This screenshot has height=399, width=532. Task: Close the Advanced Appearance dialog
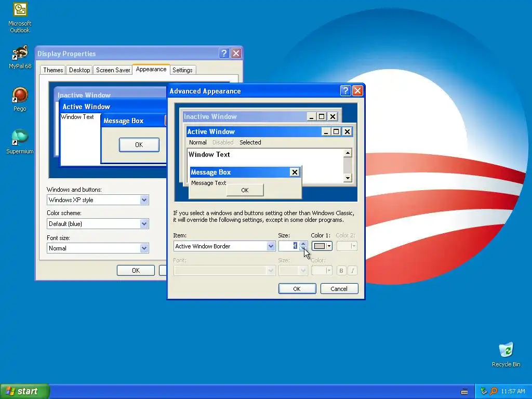(357, 90)
